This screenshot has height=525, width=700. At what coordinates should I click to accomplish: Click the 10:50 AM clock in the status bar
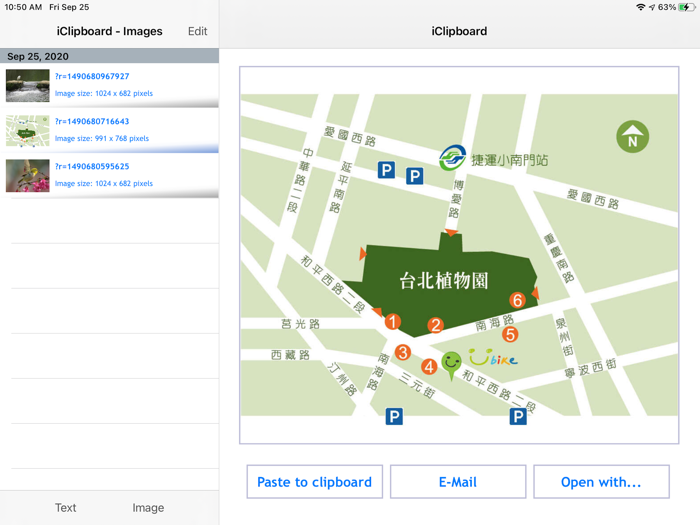23,7
